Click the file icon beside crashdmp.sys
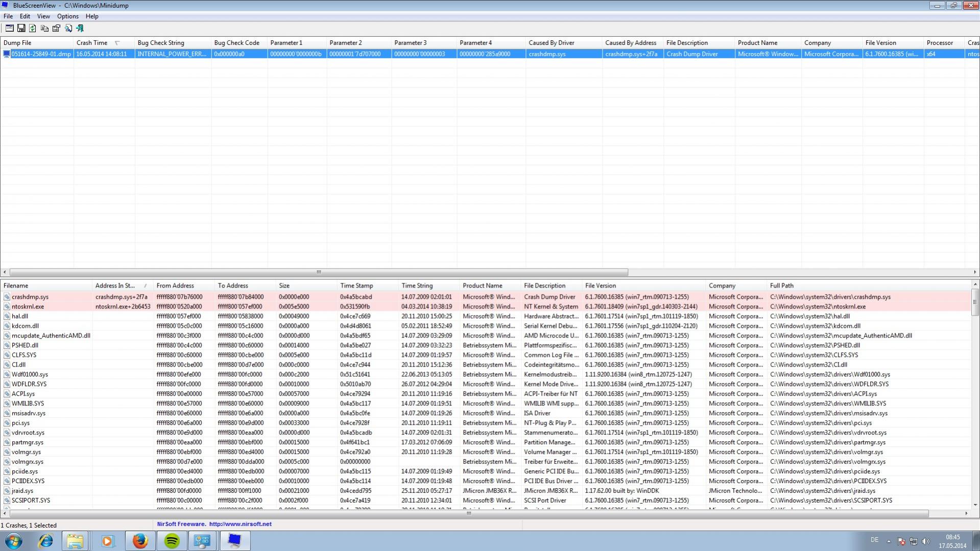Image resolution: width=980 pixels, height=551 pixels. [7, 297]
